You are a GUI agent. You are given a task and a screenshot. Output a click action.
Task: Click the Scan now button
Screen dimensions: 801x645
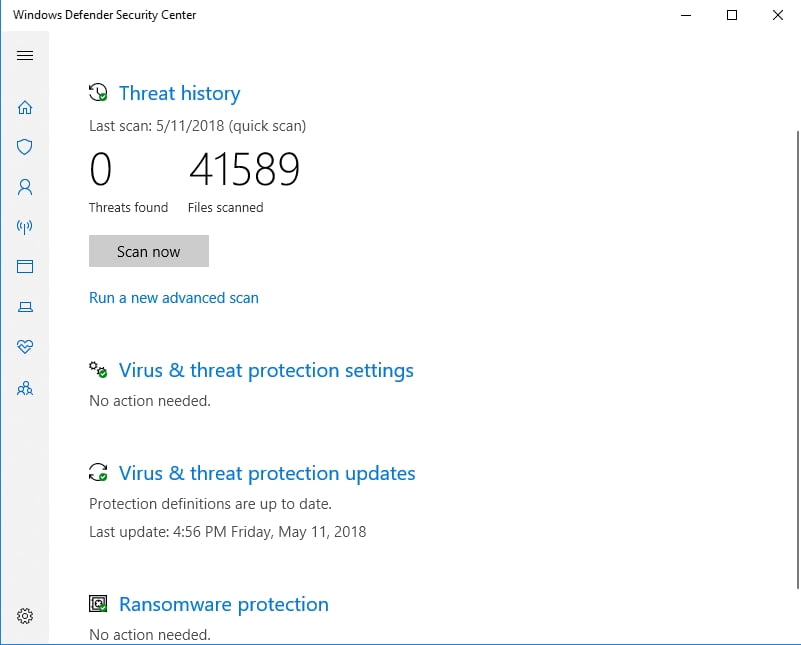pyautogui.click(x=148, y=251)
